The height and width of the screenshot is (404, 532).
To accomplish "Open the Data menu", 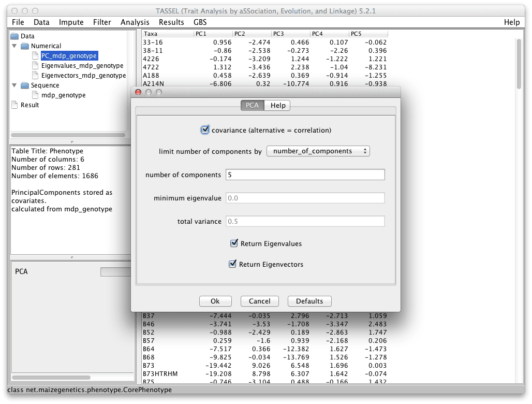I will click(41, 22).
